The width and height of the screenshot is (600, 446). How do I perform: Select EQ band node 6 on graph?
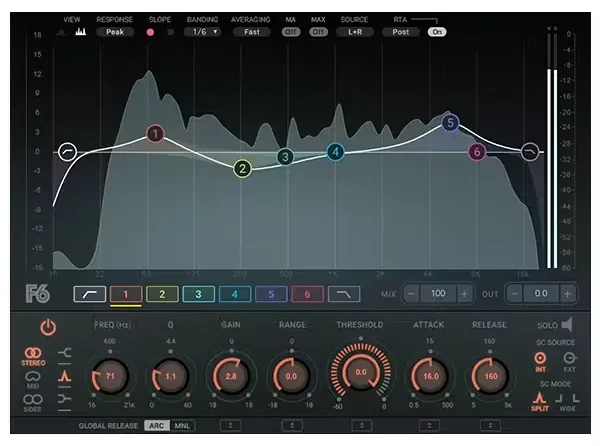tap(477, 152)
